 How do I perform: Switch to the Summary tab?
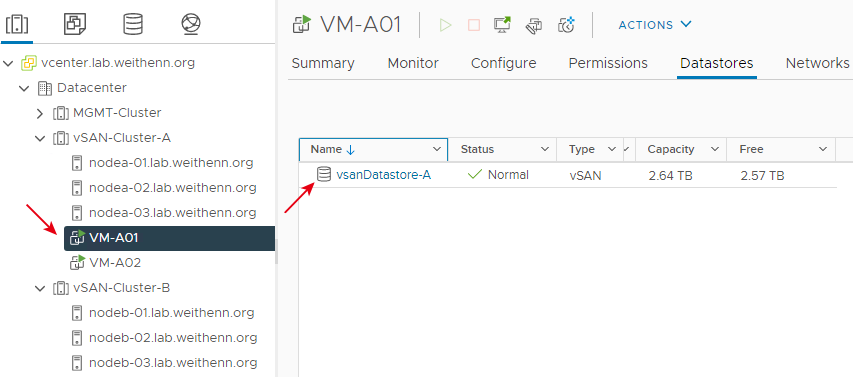click(x=323, y=63)
